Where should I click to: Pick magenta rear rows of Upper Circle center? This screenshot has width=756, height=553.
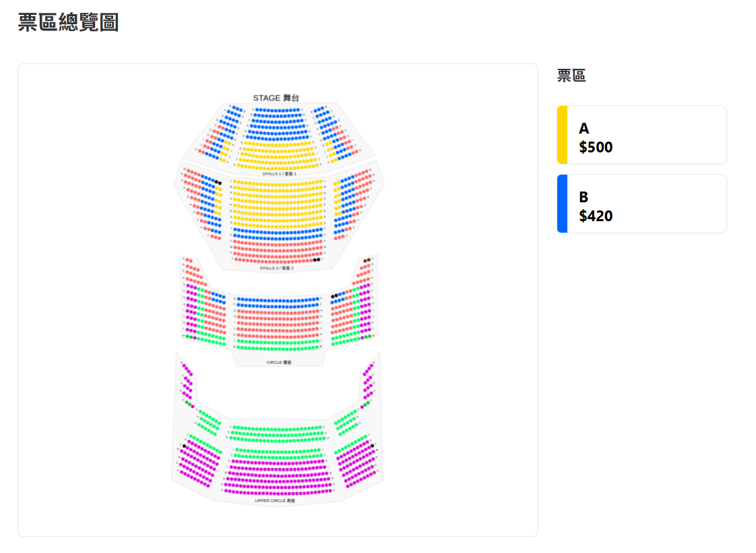pos(279,477)
